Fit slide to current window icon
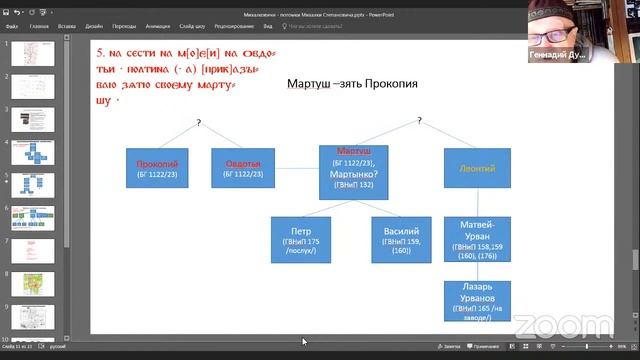Image resolution: width=640 pixels, height=360 pixels. (x=634, y=347)
